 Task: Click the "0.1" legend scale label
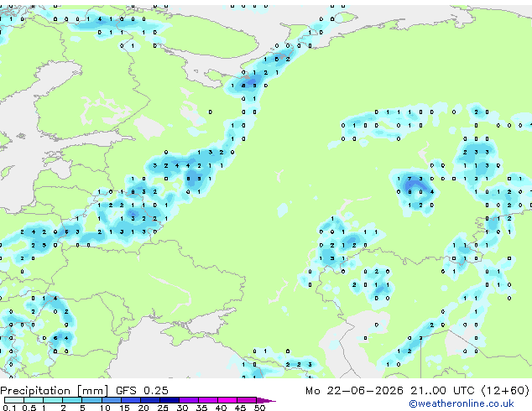point(9,408)
